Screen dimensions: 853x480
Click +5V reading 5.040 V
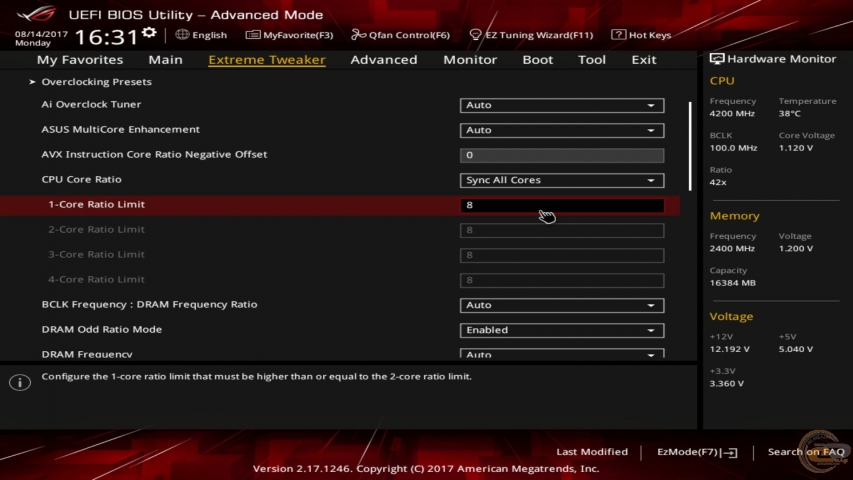pos(795,349)
